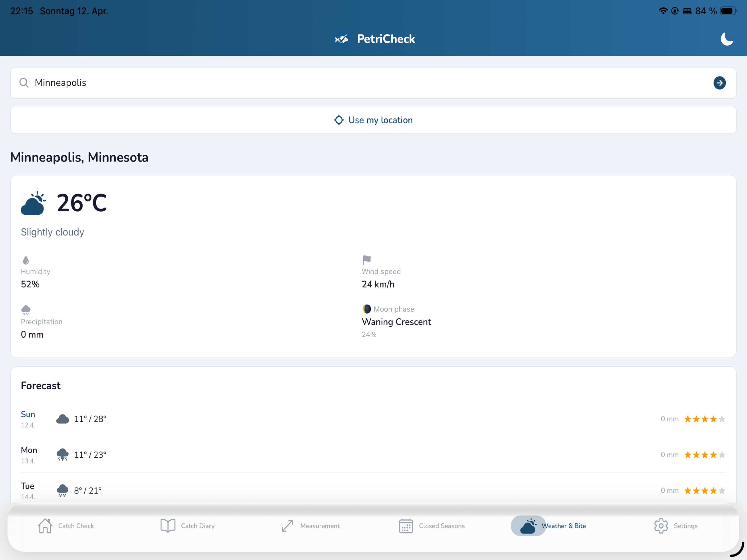Image resolution: width=747 pixels, height=560 pixels.
Task: Click the thunderstorm icon for Monday
Action: (x=62, y=455)
